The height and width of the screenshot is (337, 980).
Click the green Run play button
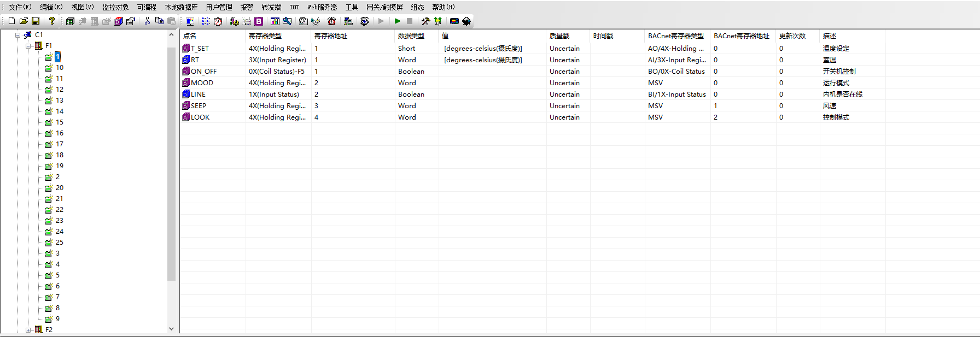point(397,21)
